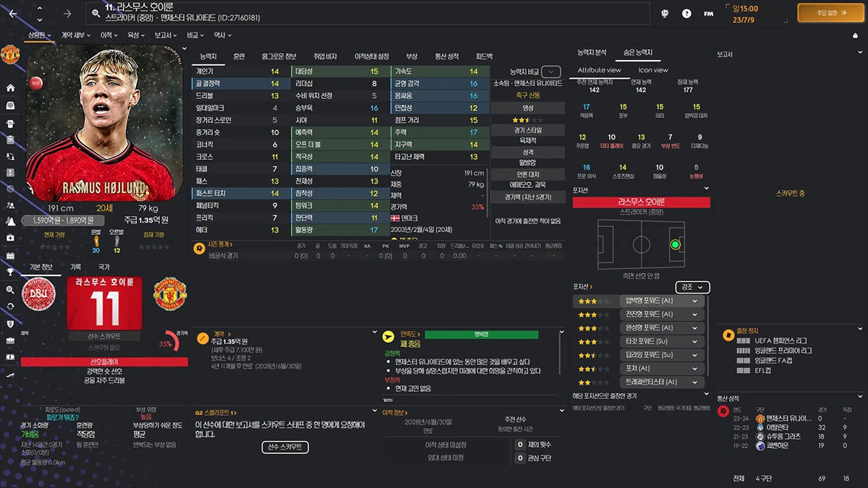Click the search magnifier icon
Screen dimensions: 868x488
(95, 13)
